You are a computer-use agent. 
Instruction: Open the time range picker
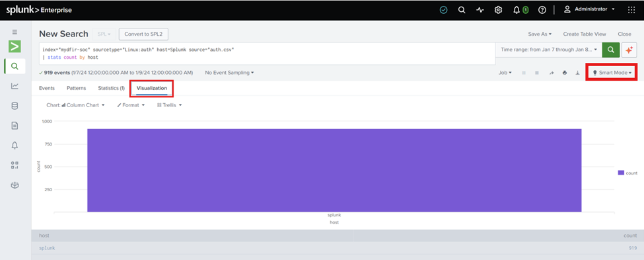549,50
